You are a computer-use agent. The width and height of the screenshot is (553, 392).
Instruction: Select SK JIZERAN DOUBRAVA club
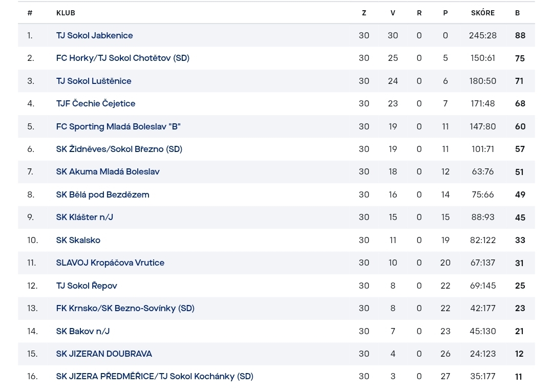coord(104,354)
